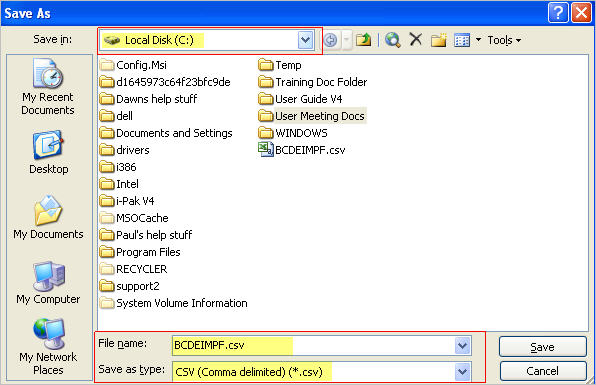596x385 pixels.
Task: Open the Tools menu
Action: point(504,40)
